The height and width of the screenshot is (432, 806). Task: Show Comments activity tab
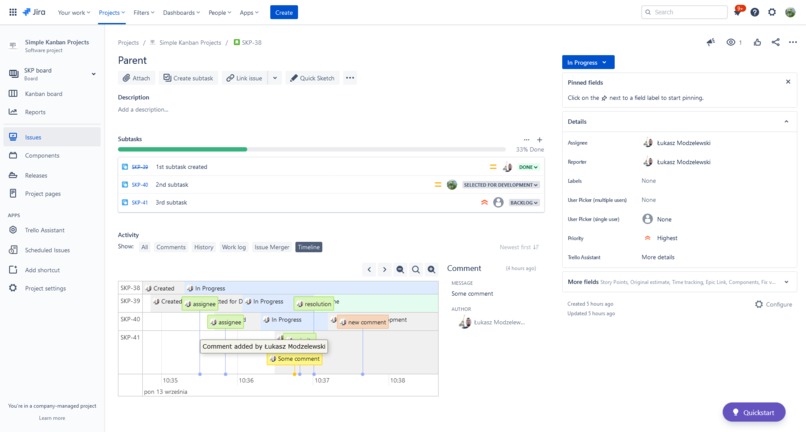171,247
